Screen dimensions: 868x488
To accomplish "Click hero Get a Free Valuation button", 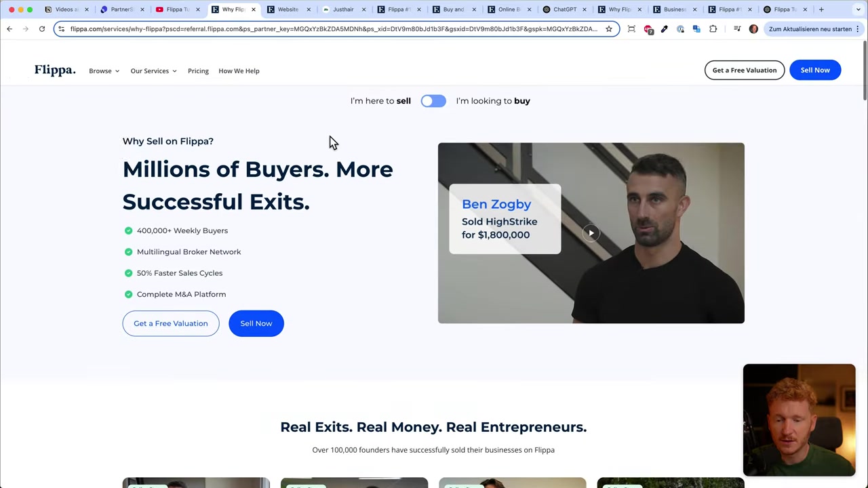I will [171, 323].
